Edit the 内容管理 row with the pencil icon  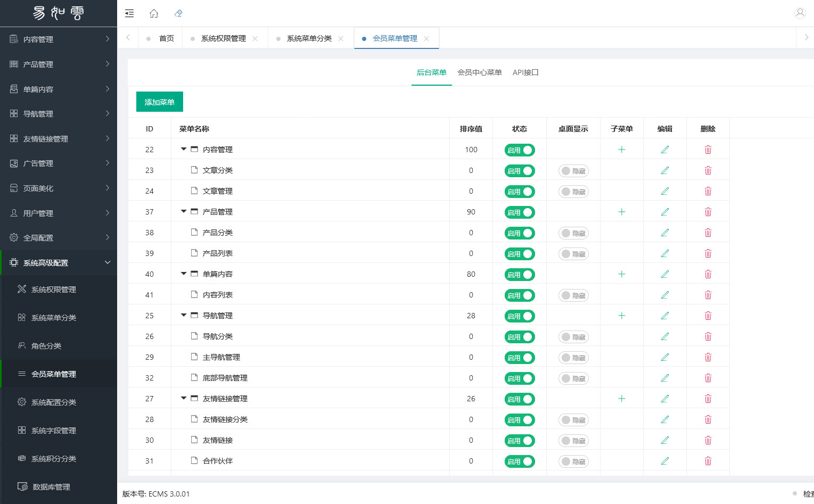pos(664,150)
